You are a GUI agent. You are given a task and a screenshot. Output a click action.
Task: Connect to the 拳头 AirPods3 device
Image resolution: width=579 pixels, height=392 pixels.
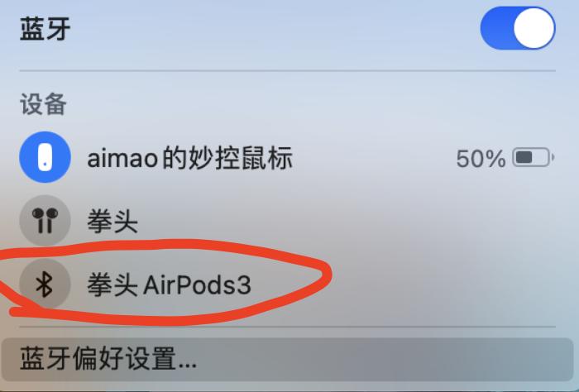[x=169, y=285]
